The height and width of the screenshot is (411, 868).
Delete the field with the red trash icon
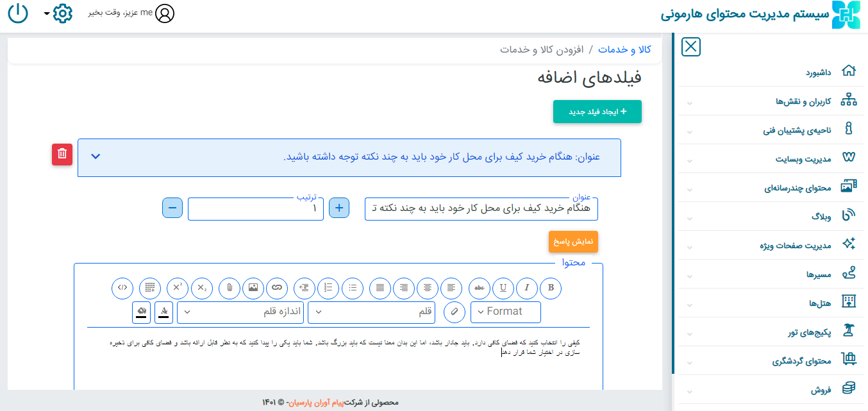(62, 154)
